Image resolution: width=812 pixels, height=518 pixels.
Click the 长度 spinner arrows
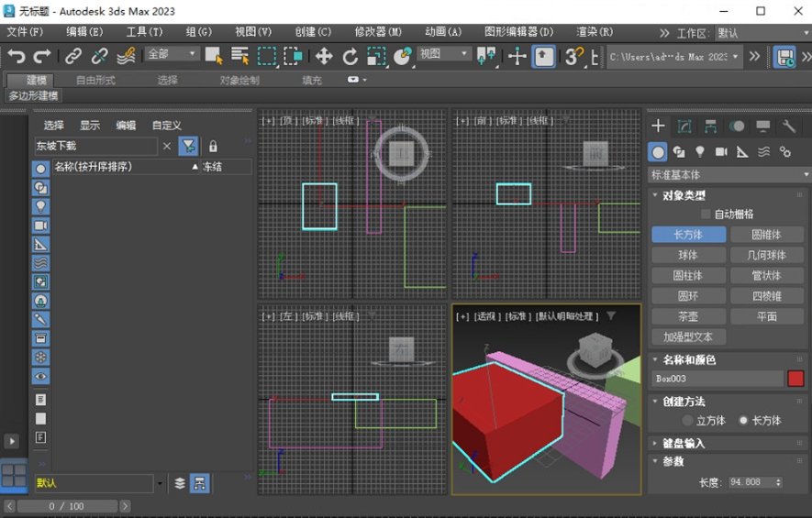tap(778, 481)
